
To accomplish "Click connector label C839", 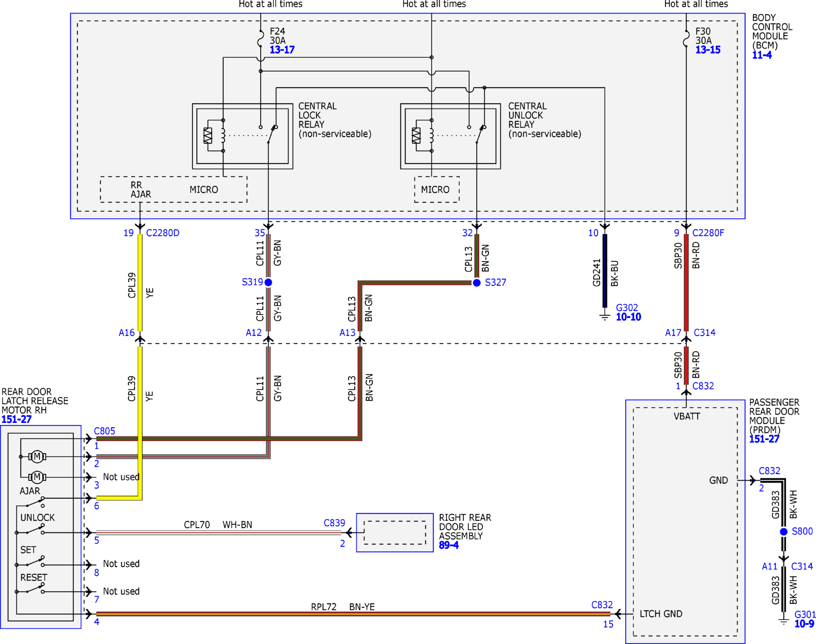I will click(334, 523).
